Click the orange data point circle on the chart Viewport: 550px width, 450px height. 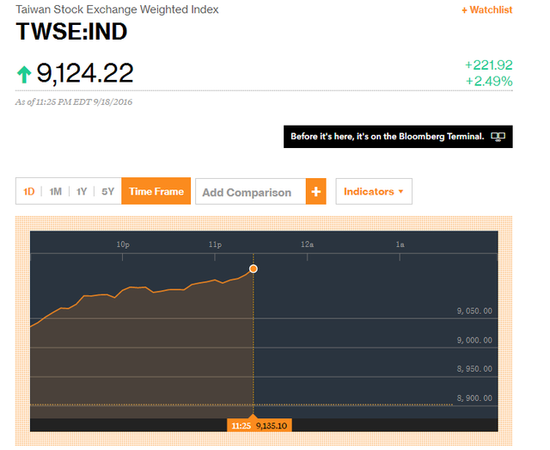(253, 269)
